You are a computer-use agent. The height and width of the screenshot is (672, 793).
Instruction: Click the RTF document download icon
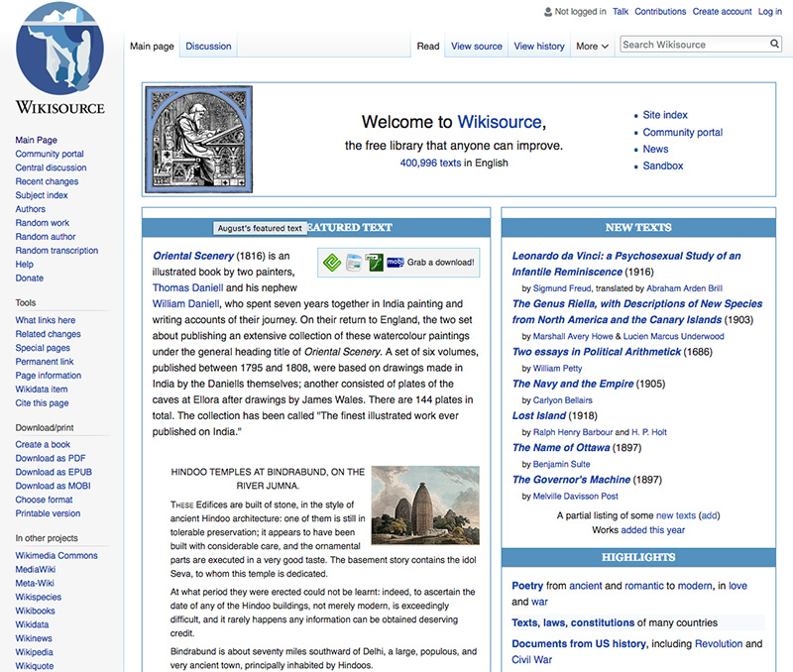(354, 263)
